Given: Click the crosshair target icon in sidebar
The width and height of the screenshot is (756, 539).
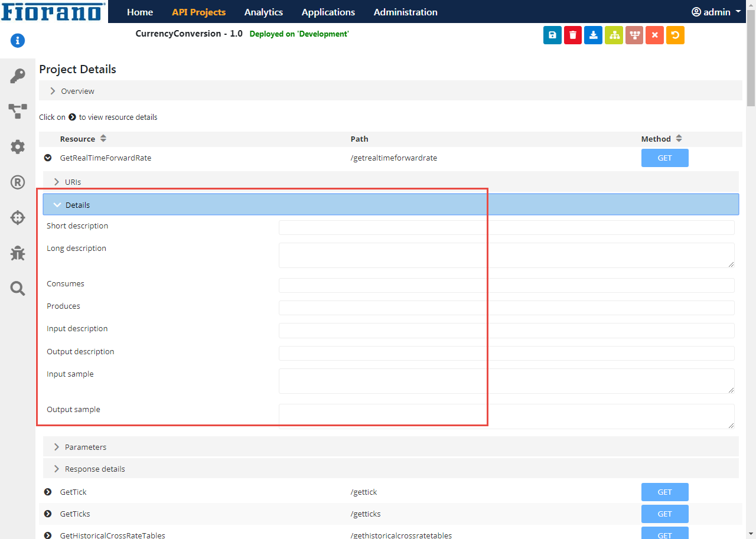Looking at the screenshot, I should click(18, 218).
